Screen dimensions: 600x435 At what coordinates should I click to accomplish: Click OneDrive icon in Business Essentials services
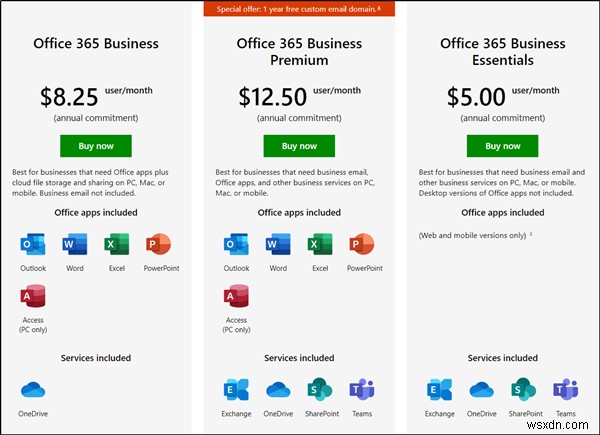[x=481, y=390]
